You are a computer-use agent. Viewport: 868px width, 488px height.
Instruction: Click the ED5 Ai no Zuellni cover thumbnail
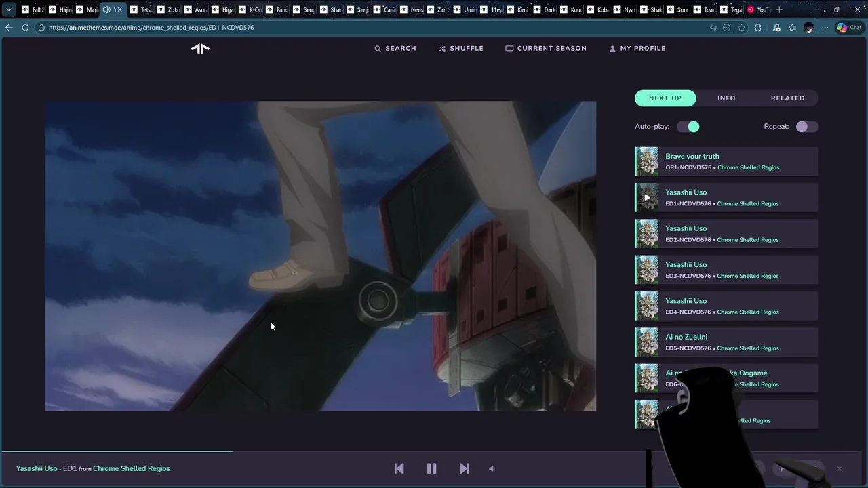(x=646, y=342)
